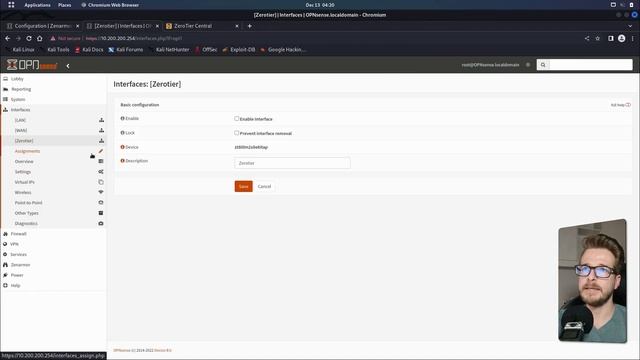Click the search magnifier icon
640x360 pixels.
point(543,64)
